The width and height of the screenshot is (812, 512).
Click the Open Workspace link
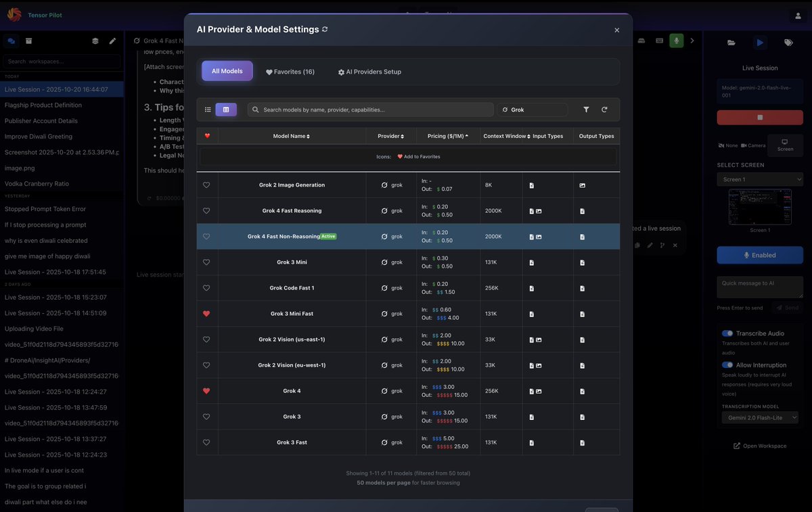[x=760, y=446]
